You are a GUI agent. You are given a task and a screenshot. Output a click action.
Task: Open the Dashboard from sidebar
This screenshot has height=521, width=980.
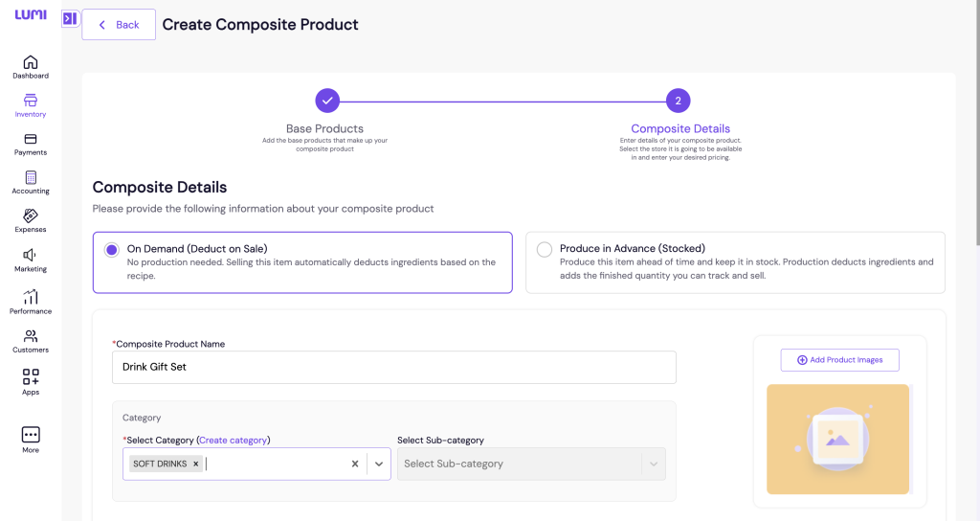click(x=31, y=68)
